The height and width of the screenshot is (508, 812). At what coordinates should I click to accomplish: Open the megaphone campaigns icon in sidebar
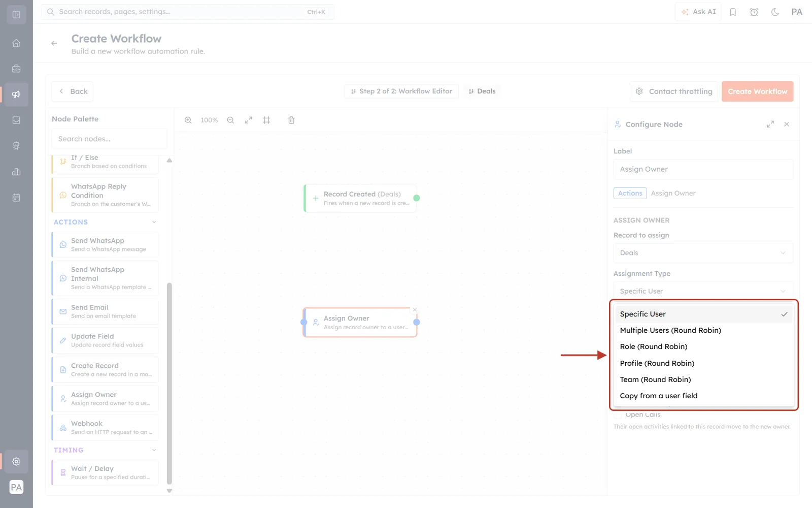click(16, 94)
